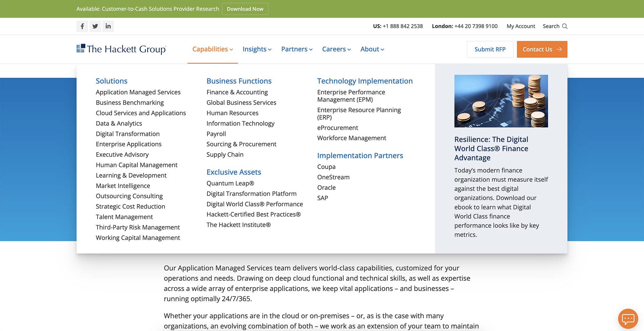Open Coupa partner link
644x331 pixels.
[x=326, y=167]
